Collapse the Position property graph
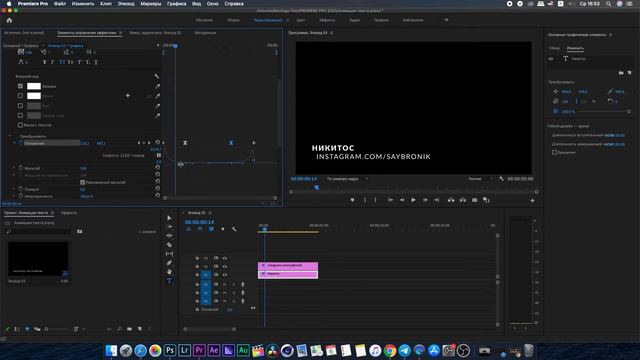The height and width of the screenshot is (360, 640). click(x=14, y=143)
